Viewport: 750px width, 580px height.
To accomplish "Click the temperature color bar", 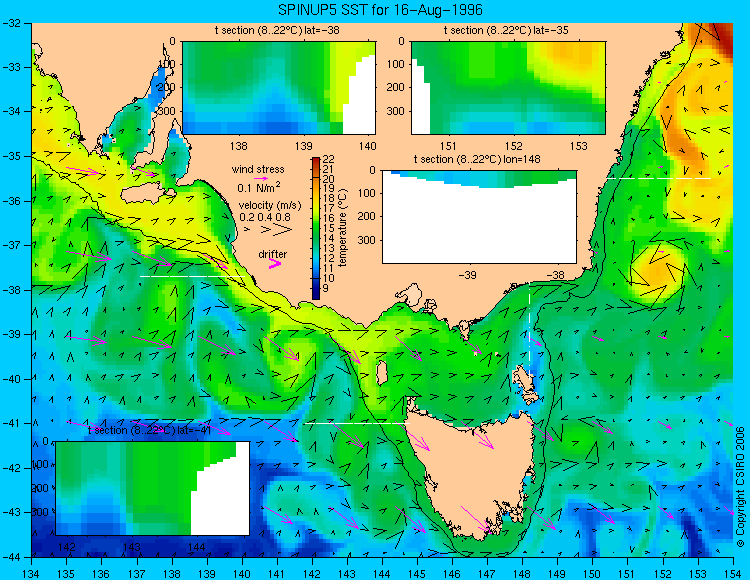I will (x=316, y=229).
